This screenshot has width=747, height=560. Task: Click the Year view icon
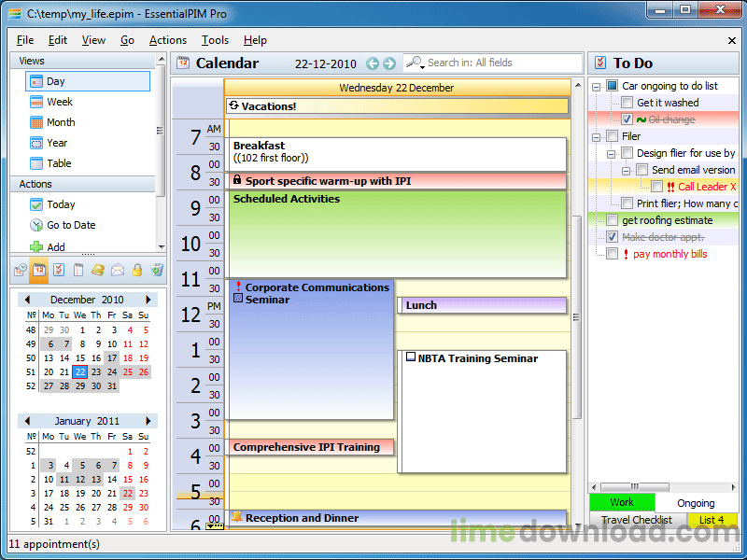click(36, 143)
